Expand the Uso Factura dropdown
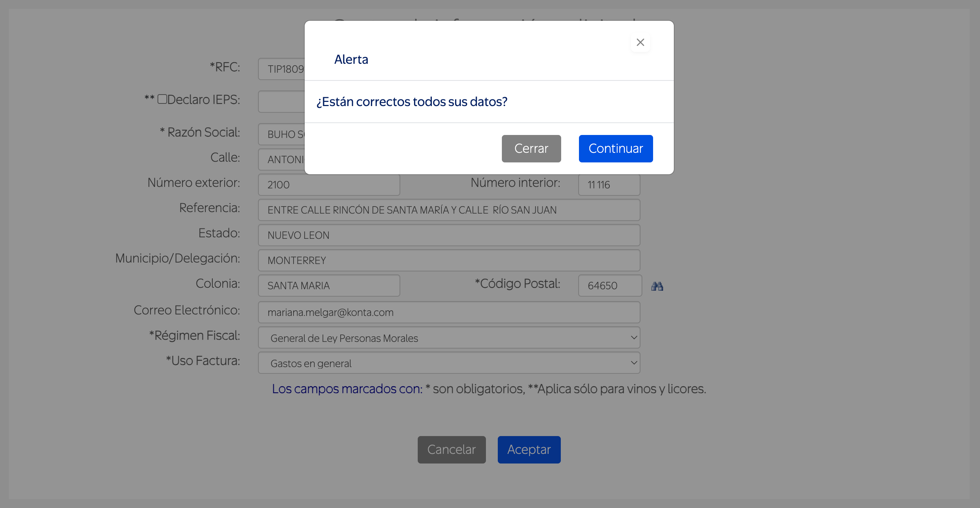This screenshot has width=980, height=508. 448,363
